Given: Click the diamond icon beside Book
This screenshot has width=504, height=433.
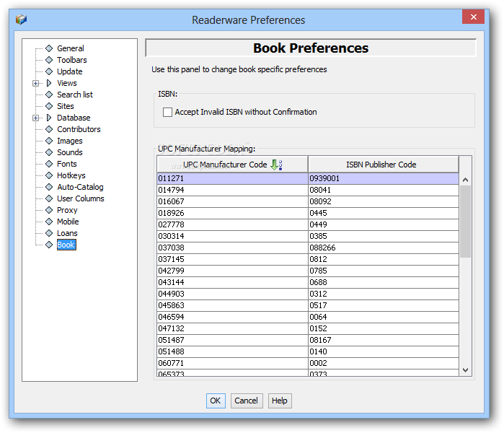Looking at the screenshot, I should click(x=49, y=245).
